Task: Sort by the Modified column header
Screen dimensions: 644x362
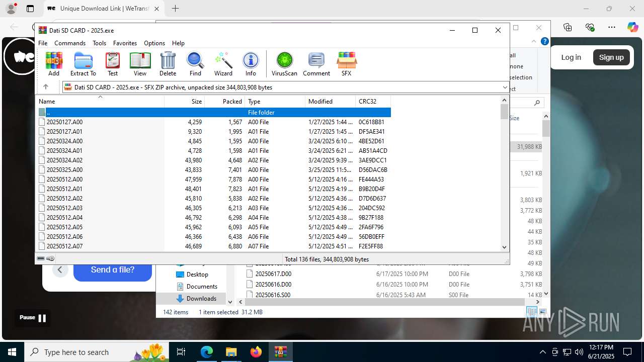Action: click(x=331, y=101)
